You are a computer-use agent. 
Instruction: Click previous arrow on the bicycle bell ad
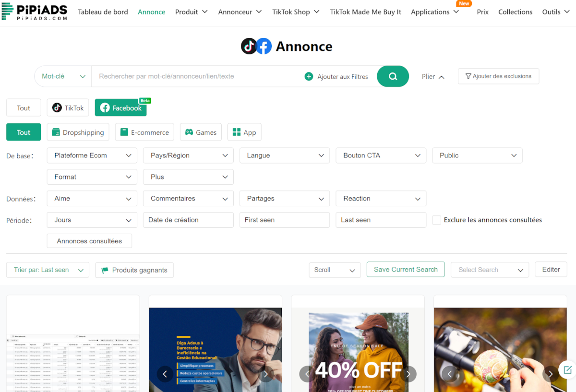point(450,374)
